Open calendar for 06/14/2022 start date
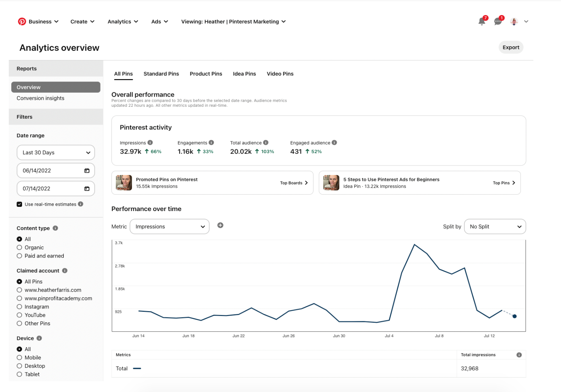Image resolution: width=561 pixels, height=392 pixels. [x=87, y=170]
